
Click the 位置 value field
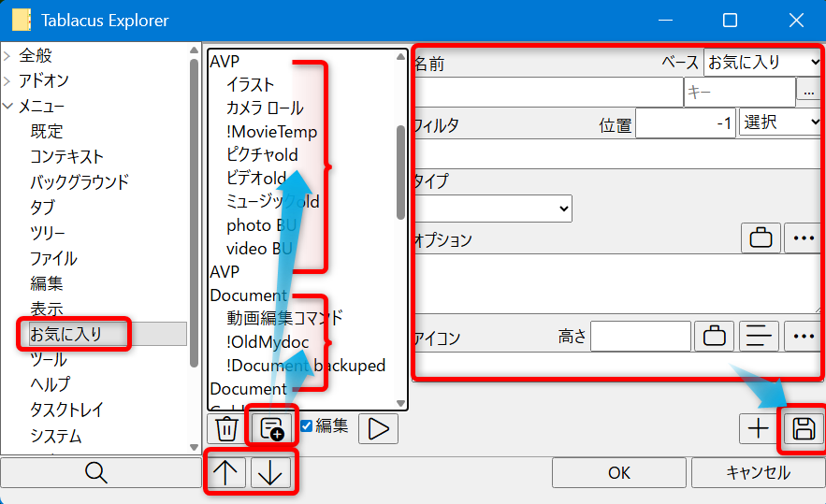coord(686,123)
